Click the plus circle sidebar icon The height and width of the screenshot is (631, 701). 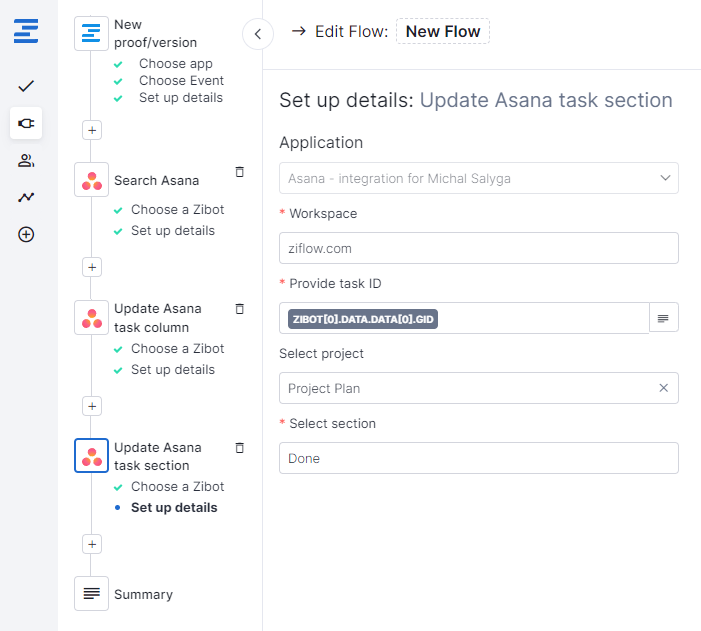[x=26, y=234]
